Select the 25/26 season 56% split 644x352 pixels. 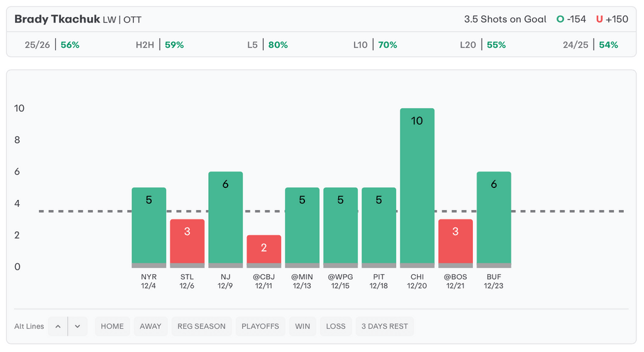(x=52, y=45)
